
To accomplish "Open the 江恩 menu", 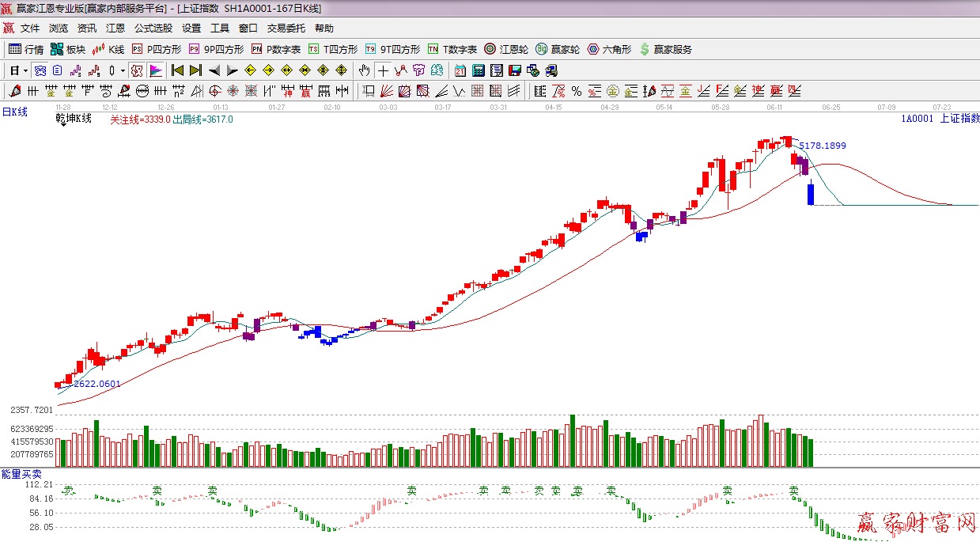I will point(115,28).
